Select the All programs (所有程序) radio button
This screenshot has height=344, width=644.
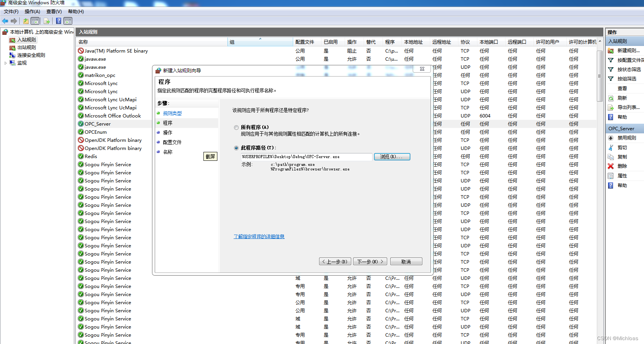[236, 128]
